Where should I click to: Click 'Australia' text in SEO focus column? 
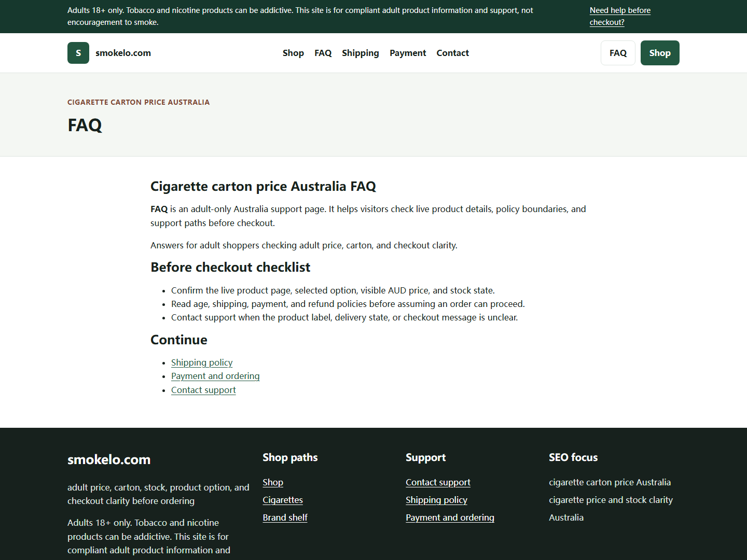click(566, 517)
